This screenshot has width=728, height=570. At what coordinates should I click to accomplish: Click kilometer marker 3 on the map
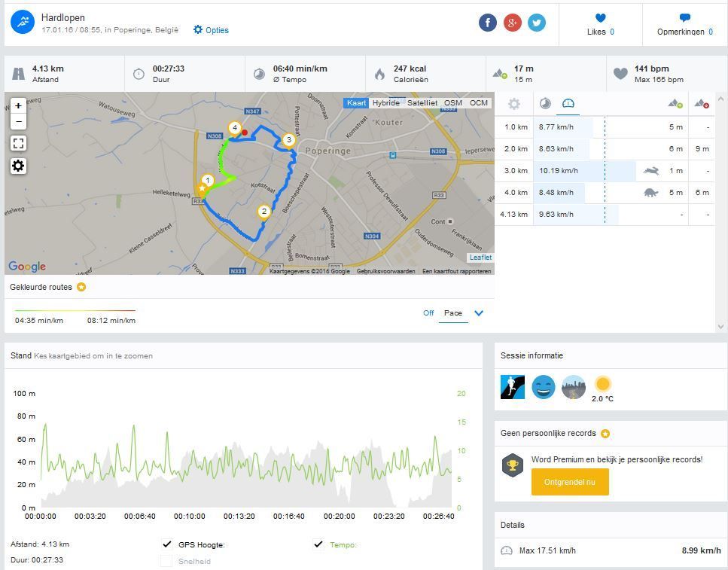click(288, 140)
